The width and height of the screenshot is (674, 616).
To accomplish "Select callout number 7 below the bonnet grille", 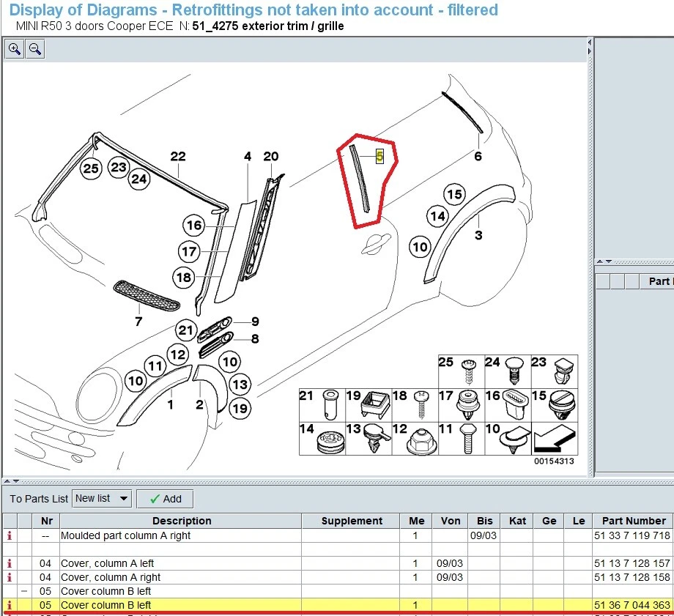I will pyautogui.click(x=138, y=321).
